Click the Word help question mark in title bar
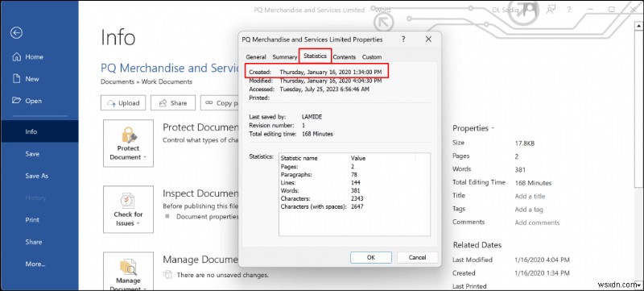The image size is (644, 291). click(570, 10)
